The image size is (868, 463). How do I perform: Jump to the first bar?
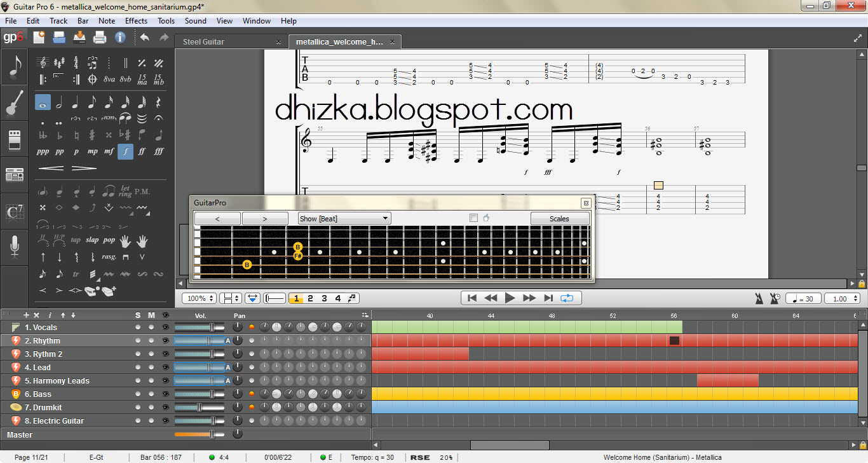coord(471,298)
